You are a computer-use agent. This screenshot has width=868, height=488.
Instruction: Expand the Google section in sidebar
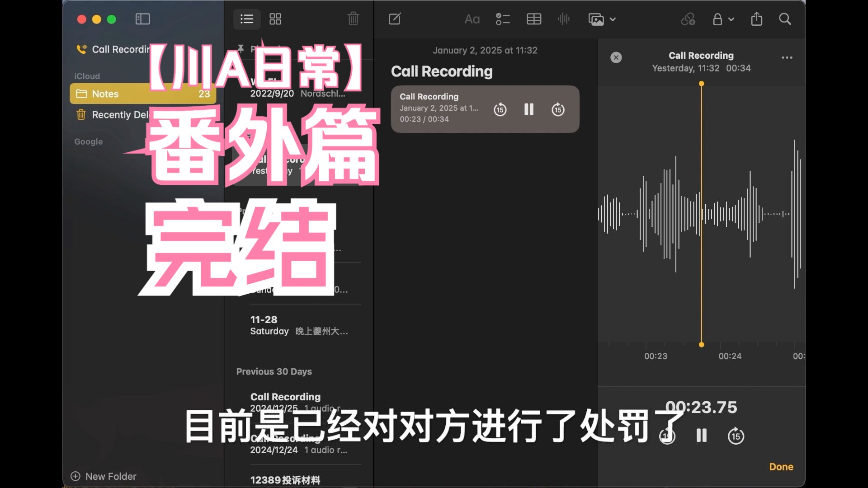tap(88, 141)
